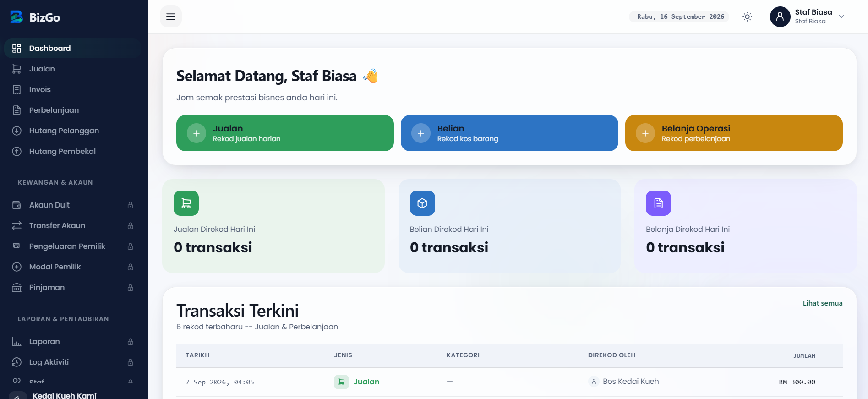Click the blue box icon on Belian card
Screen dimensions: 868x399
(422, 203)
